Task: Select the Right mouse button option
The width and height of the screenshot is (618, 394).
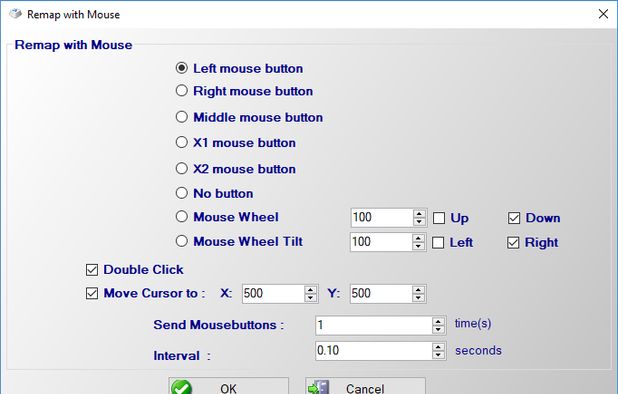Action: [x=181, y=91]
